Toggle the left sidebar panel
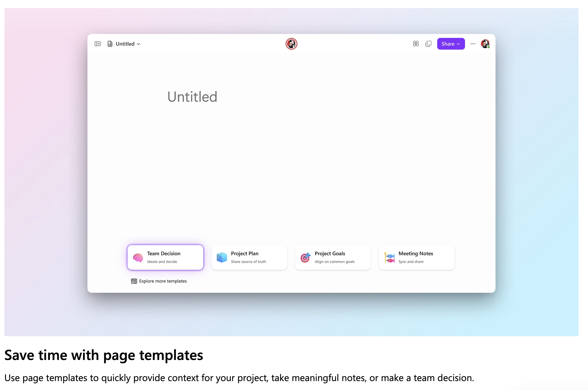 point(97,44)
